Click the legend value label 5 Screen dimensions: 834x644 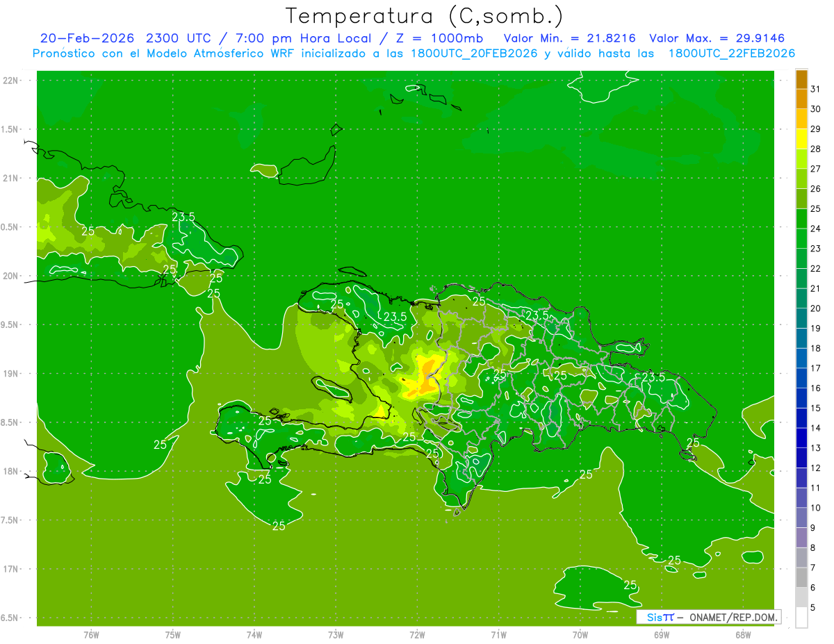(x=814, y=608)
